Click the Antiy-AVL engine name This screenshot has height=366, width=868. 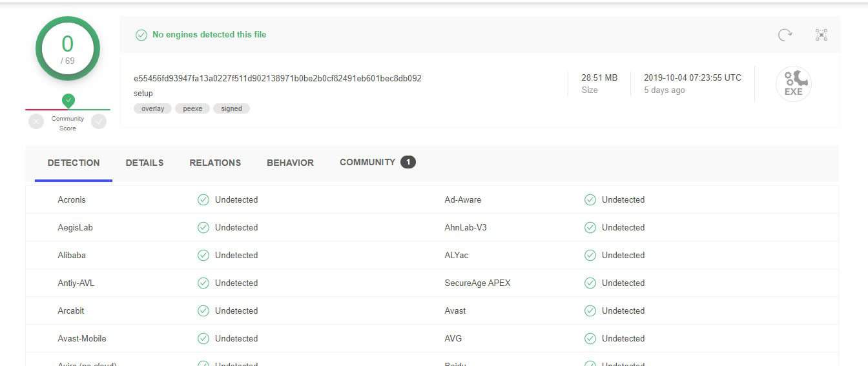click(76, 283)
